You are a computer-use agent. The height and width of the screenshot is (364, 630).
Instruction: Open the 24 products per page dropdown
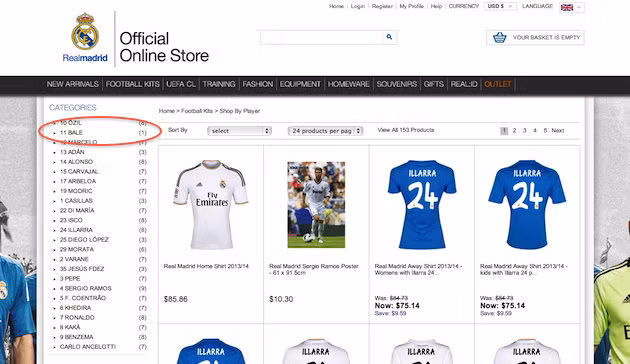tap(325, 131)
